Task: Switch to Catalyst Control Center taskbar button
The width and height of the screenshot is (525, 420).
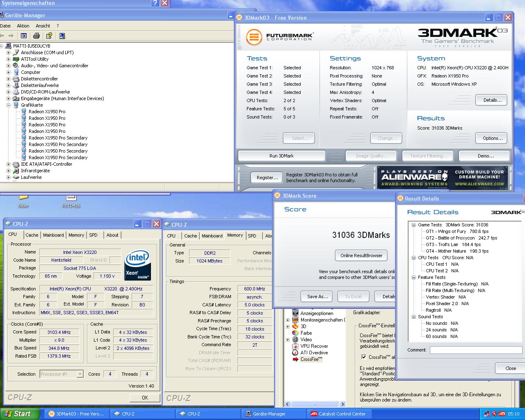Action: [x=339, y=414]
